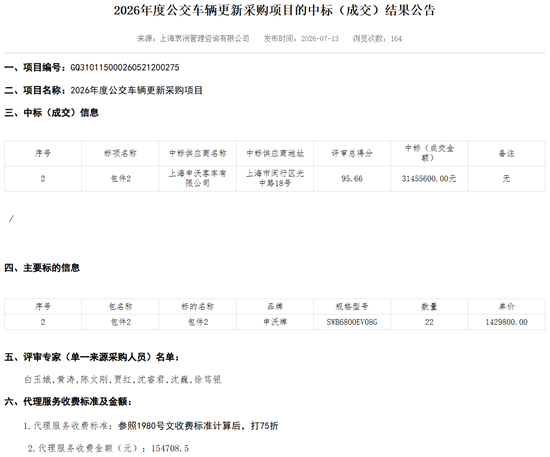The image size is (550, 457).
Task: Select address cell 上海市闵行区光中路18号
Action: click(275, 178)
